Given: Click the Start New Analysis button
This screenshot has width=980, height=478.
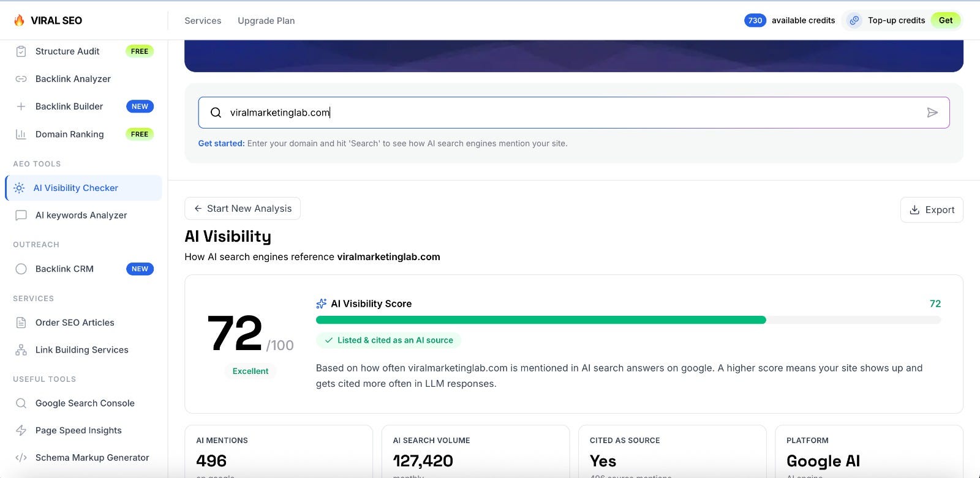Looking at the screenshot, I should [x=243, y=209].
